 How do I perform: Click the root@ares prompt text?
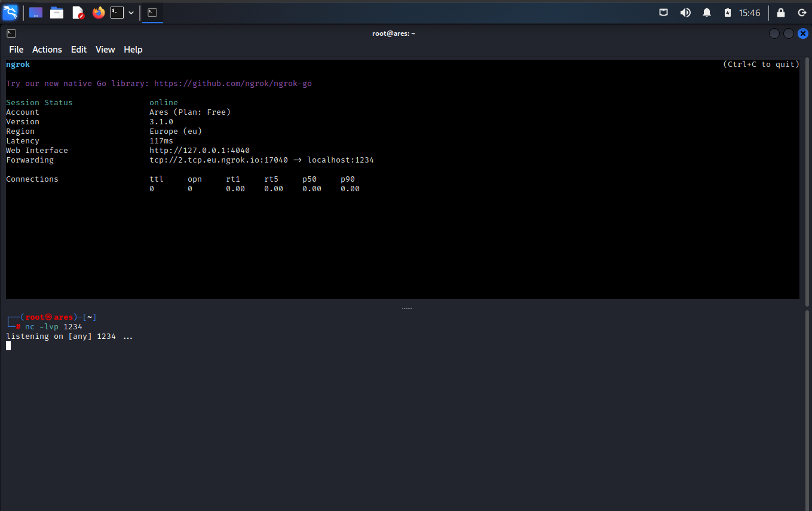click(49, 317)
